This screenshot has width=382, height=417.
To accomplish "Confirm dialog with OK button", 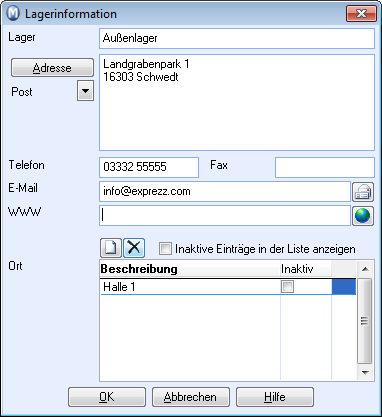I will coord(107,397).
